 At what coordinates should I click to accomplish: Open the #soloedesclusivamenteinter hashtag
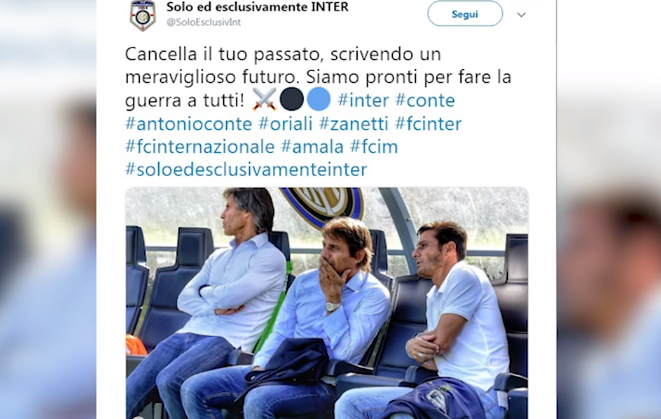(x=246, y=169)
